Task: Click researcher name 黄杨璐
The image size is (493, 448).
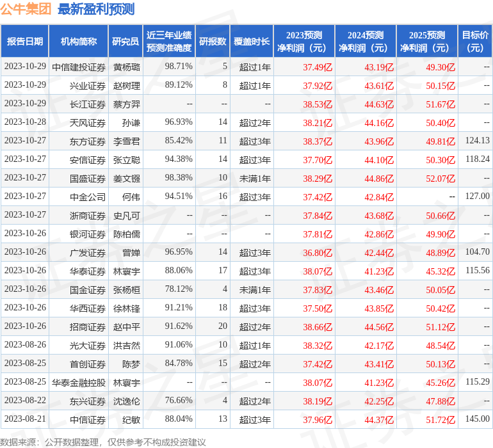Action: click(127, 67)
